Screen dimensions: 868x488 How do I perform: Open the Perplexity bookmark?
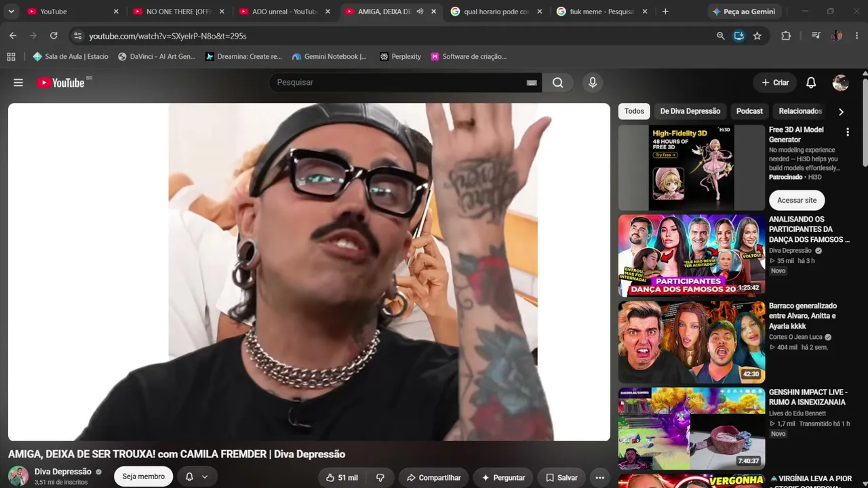coord(400,57)
